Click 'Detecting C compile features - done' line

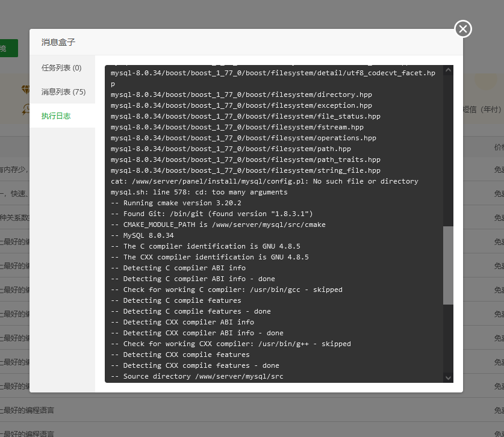point(191,311)
